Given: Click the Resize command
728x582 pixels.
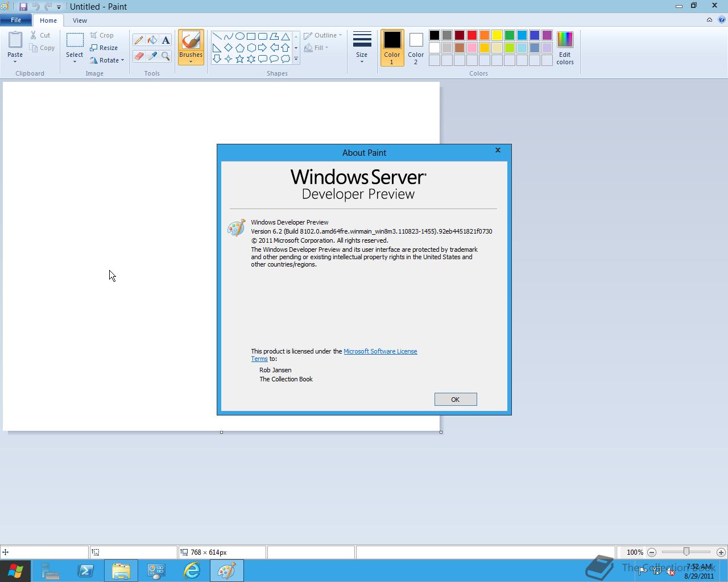Looking at the screenshot, I should click(104, 48).
